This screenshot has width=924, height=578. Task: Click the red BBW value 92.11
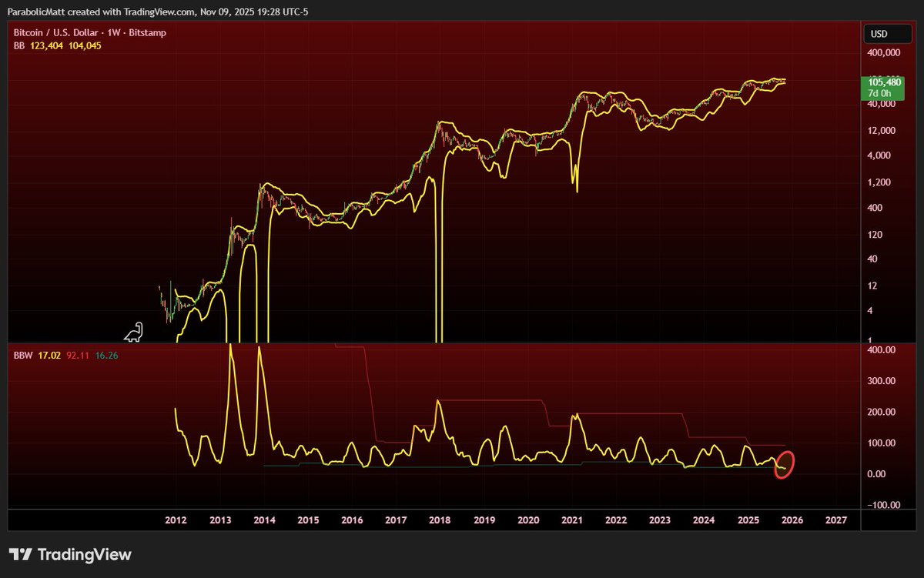(79, 356)
